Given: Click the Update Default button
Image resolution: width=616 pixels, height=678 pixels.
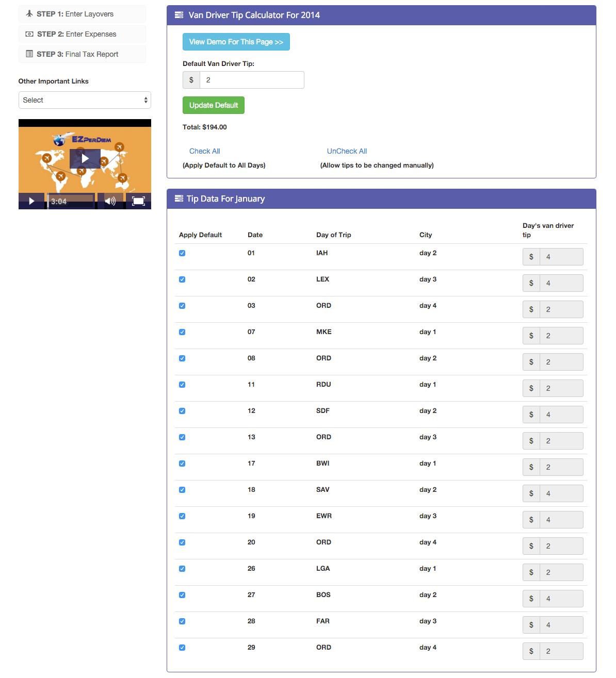Looking at the screenshot, I should pyautogui.click(x=214, y=105).
